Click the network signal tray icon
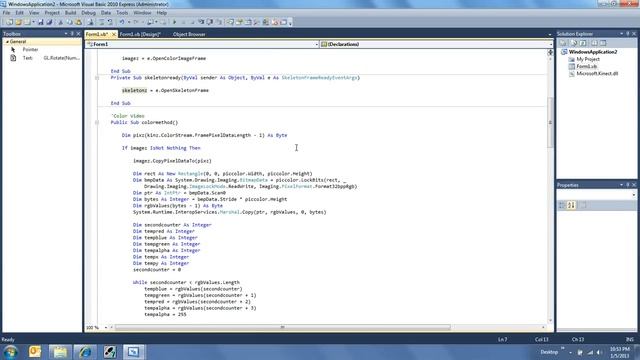640x360 pixels. [x=590, y=352]
